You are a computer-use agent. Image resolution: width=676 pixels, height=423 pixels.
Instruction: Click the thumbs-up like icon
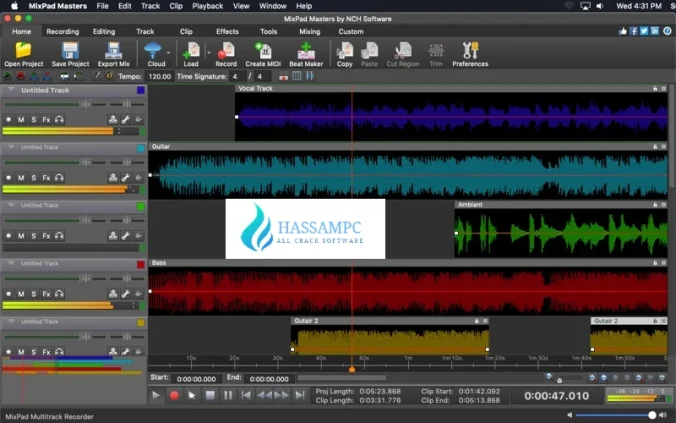pyautogui.click(x=623, y=31)
